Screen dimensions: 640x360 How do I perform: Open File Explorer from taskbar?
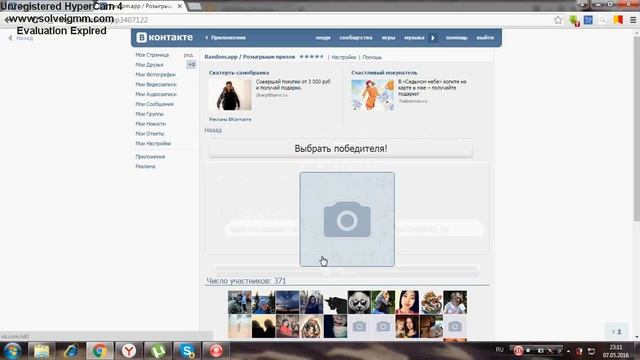coord(41,351)
